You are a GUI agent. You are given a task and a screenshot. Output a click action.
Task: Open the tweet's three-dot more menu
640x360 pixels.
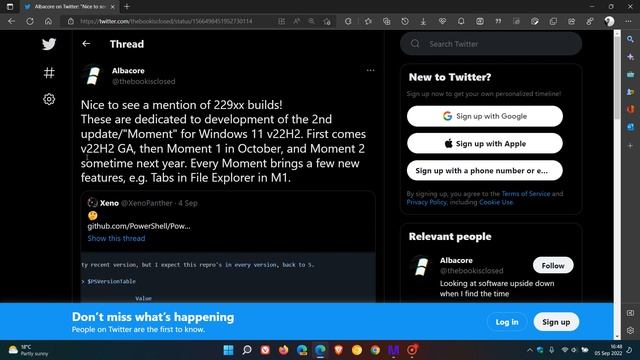(x=370, y=70)
